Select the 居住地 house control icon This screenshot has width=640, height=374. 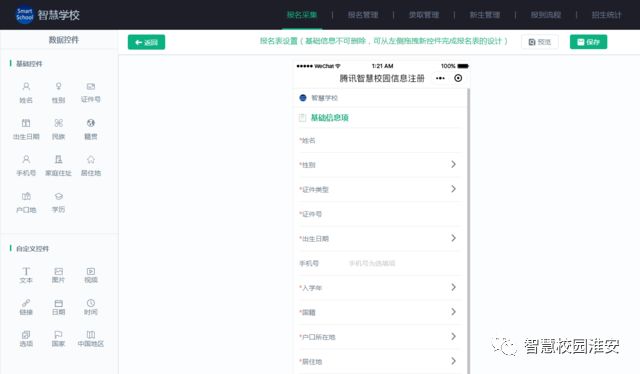coord(91,159)
